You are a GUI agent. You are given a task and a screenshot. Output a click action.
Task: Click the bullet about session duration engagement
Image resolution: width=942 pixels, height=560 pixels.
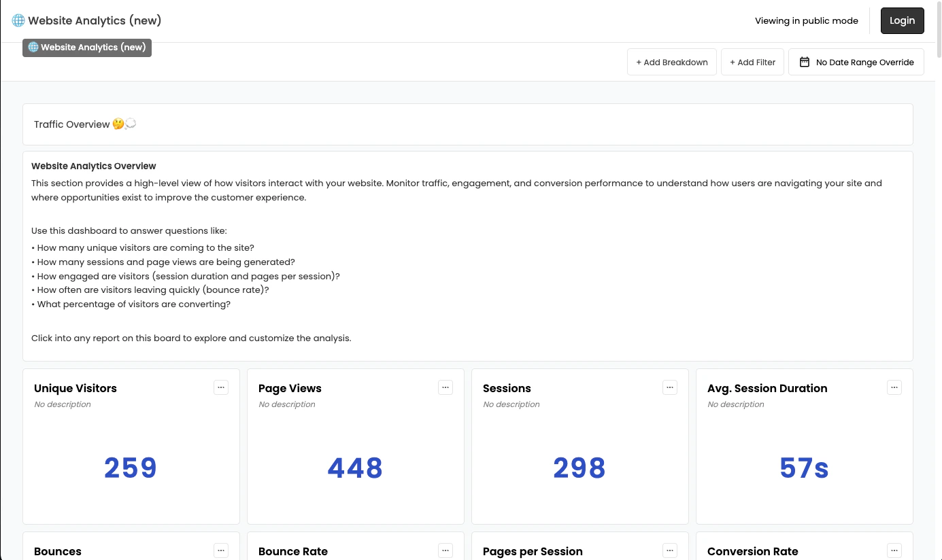(186, 276)
